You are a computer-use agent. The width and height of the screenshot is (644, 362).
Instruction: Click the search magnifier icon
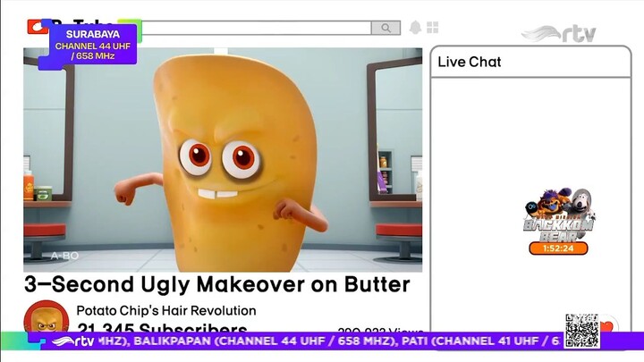[386, 29]
